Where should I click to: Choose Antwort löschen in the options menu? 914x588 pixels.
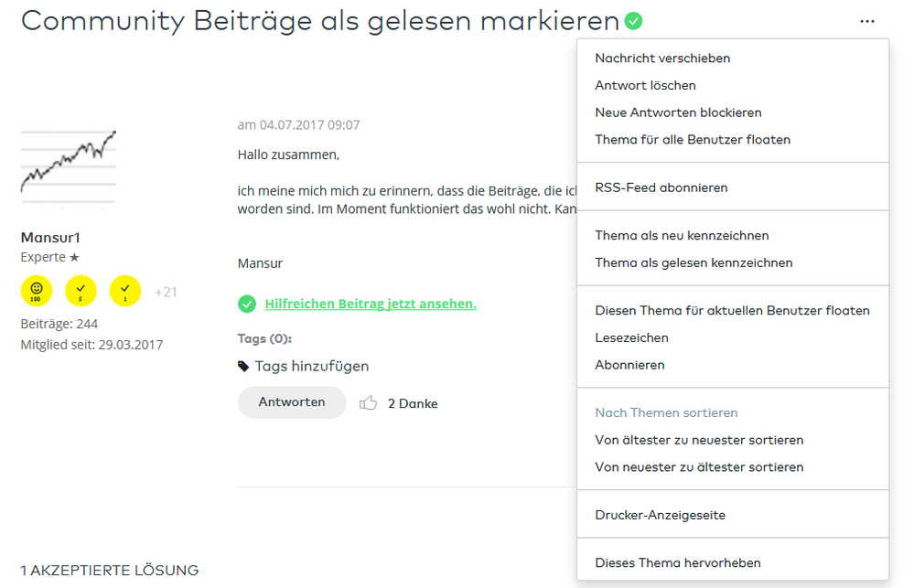644,85
